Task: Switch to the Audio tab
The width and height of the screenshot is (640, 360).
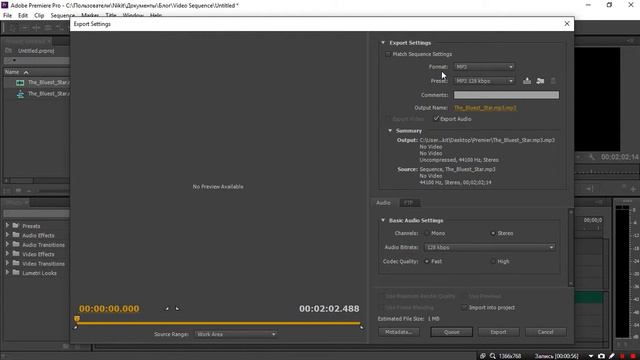Action: [x=383, y=202]
